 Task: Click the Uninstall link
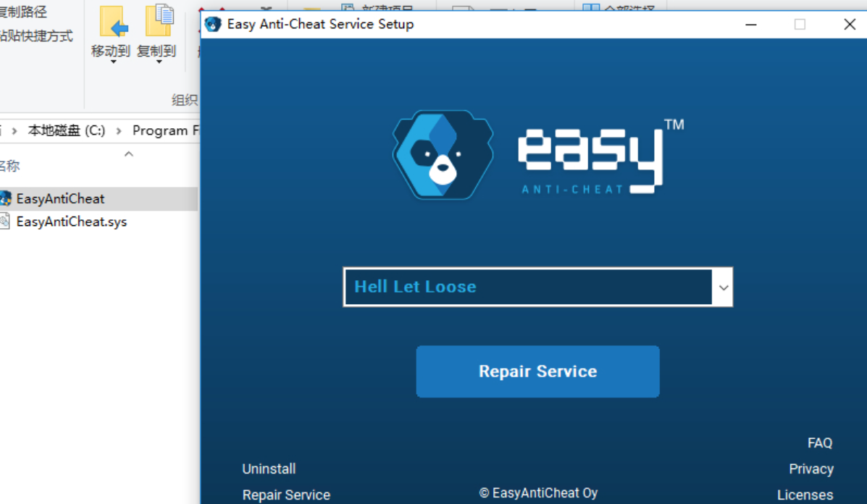tap(269, 469)
